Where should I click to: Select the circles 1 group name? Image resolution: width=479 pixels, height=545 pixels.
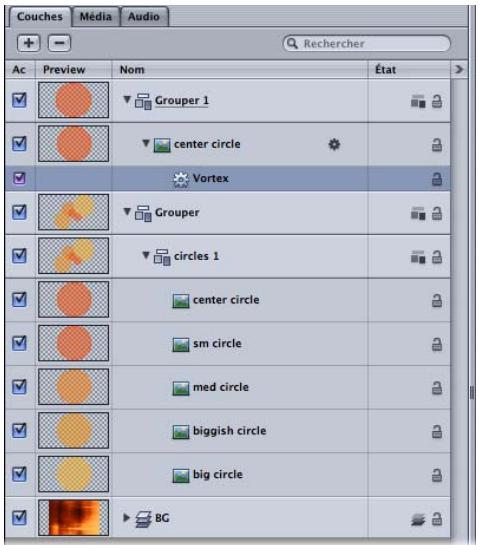[196, 256]
